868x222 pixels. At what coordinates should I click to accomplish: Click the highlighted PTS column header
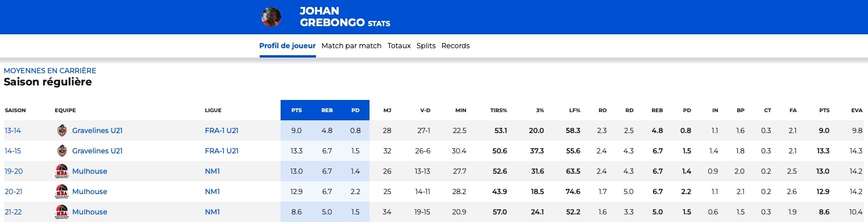[296, 110]
